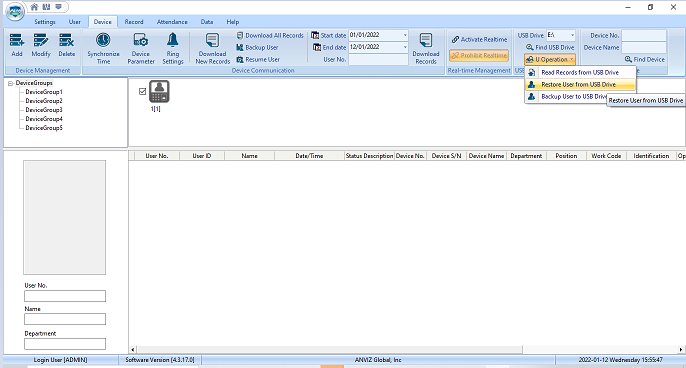Click the Department field in left panel
The height and width of the screenshot is (368, 686).
[65, 344]
